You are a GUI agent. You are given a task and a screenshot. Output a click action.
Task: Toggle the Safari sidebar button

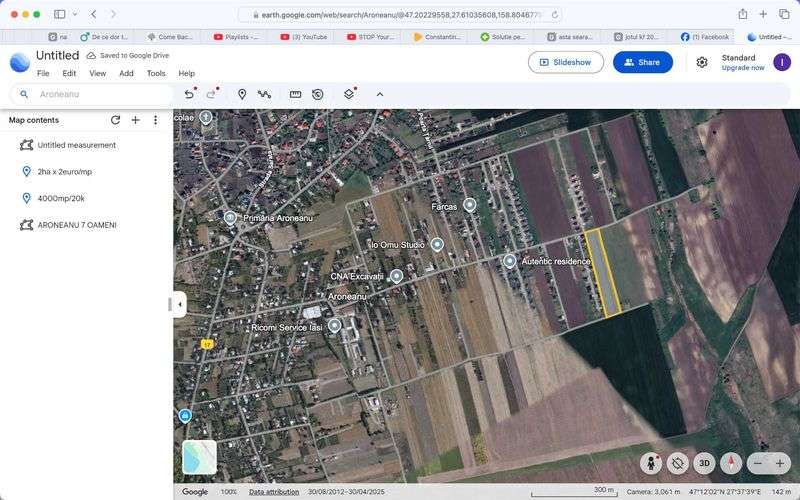click(60, 14)
